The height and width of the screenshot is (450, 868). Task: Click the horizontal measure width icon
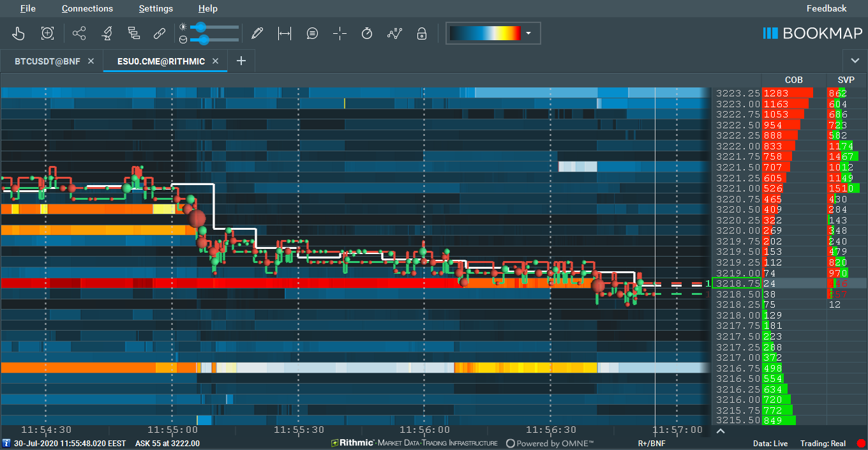coord(285,33)
